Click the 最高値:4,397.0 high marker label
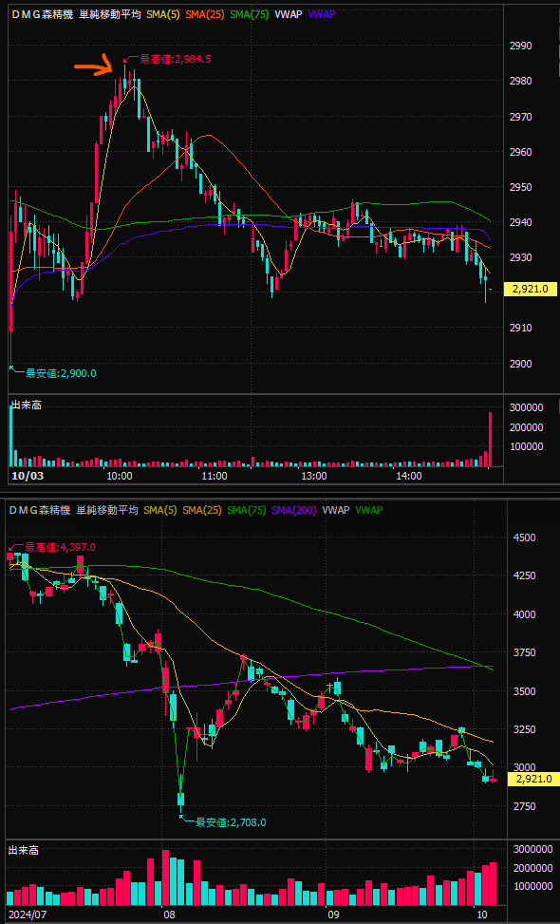The image size is (560, 924). (60, 547)
